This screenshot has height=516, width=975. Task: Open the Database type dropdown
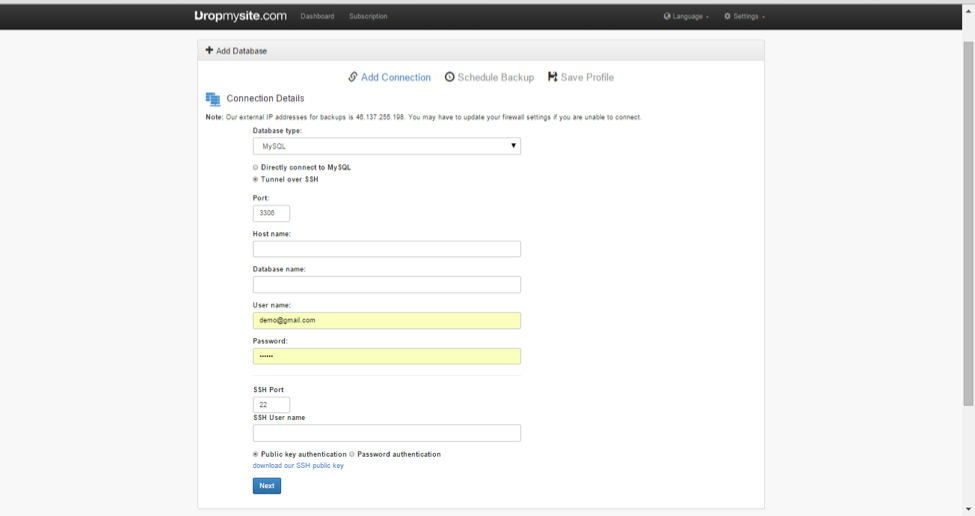pos(386,146)
